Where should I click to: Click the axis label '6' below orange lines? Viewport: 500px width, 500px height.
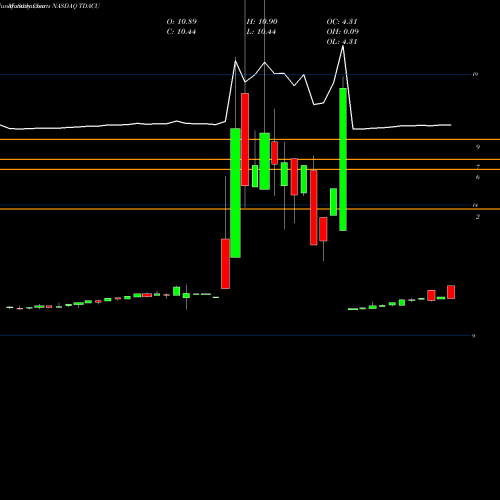[478, 177]
